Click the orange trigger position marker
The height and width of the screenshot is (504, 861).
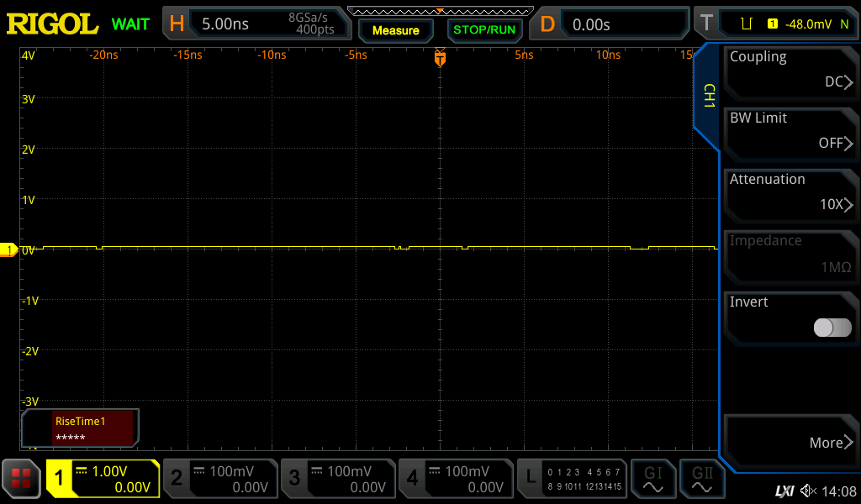[x=440, y=58]
